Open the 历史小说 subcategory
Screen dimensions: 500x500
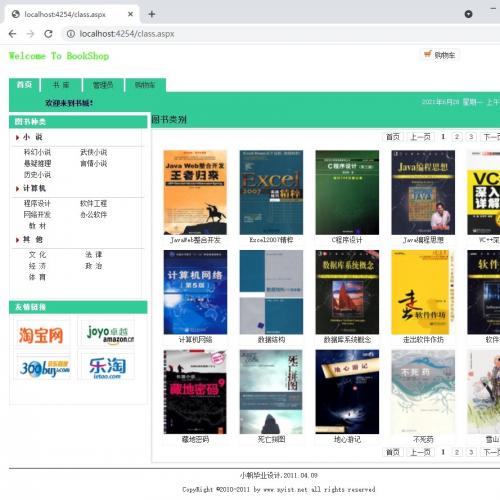(x=37, y=174)
